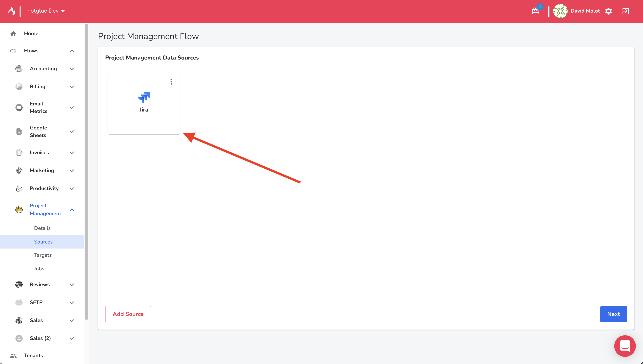Screen dimensions: 643x364
Task: Click the Jira logo icon
Action: tap(144, 97)
